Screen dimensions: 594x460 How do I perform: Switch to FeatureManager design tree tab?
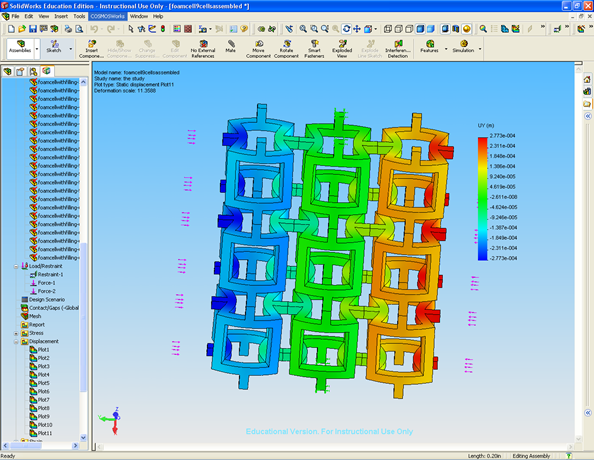click(8, 71)
